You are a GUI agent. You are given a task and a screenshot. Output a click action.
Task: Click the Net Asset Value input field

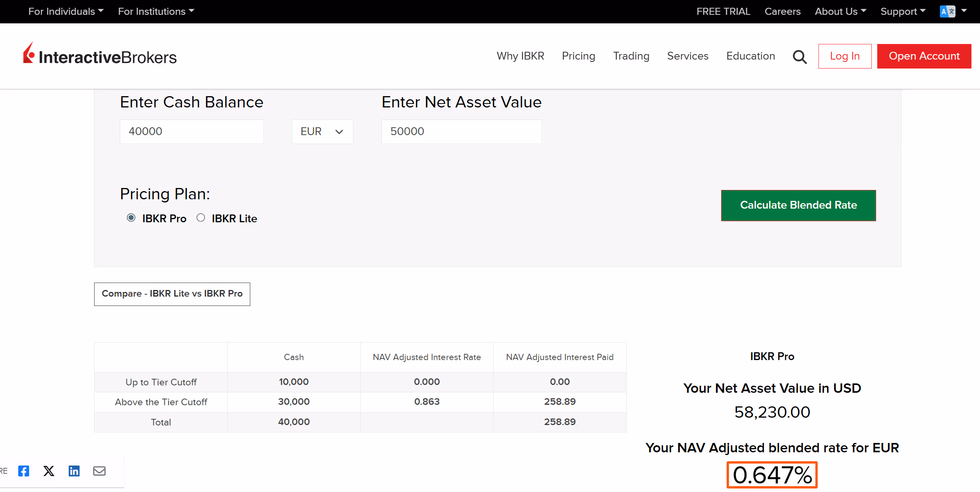[461, 132]
